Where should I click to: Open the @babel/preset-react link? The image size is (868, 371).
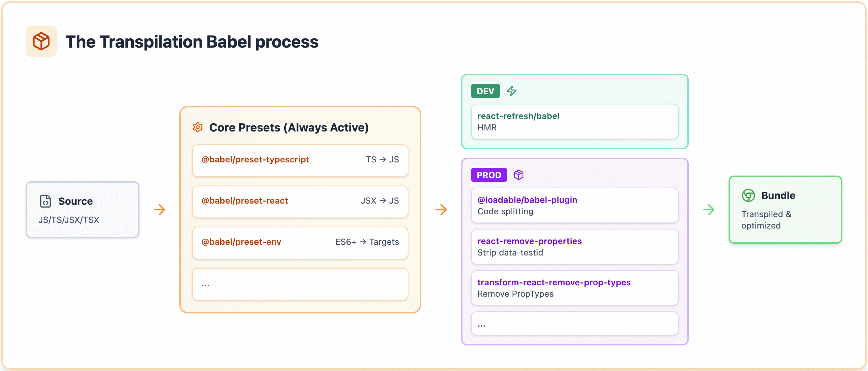[x=245, y=201]
